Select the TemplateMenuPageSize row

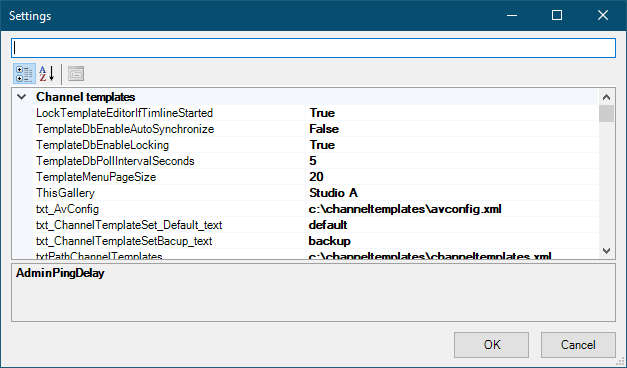click(x=316, y=177)
